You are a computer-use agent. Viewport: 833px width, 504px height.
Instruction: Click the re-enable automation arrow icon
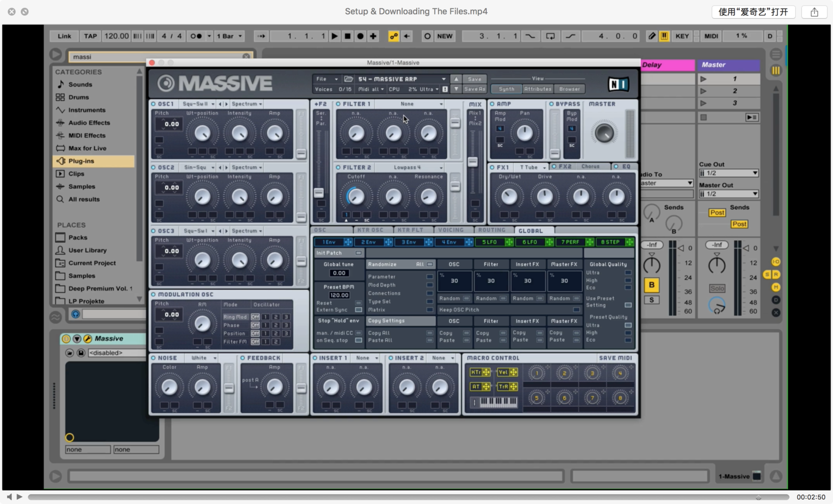click(407, 36)
